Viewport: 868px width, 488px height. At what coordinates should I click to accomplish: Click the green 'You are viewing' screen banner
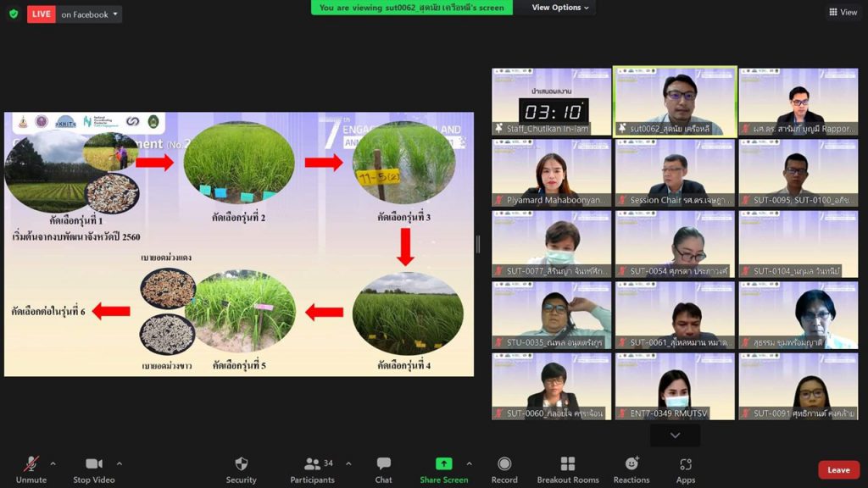click(x=411, y=7)
